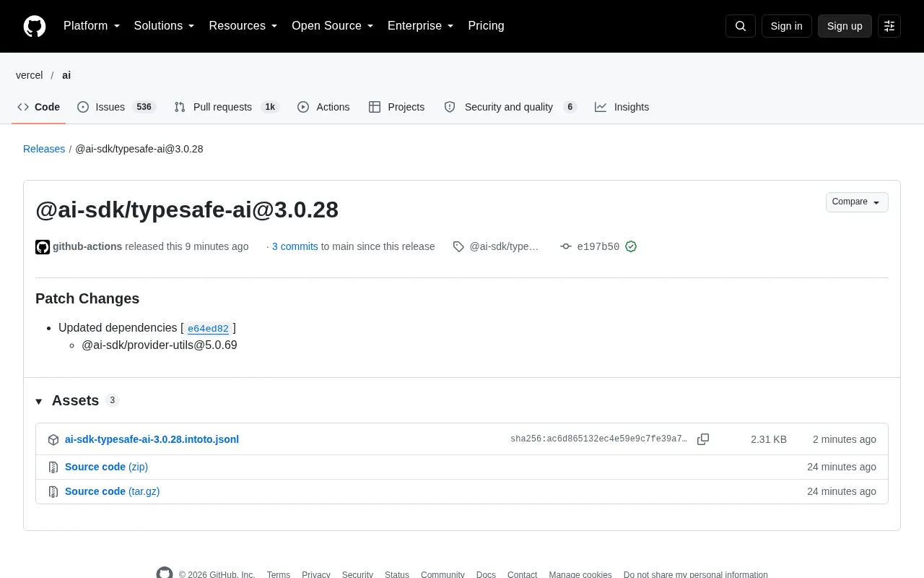Click the tag icon beside @ai-sdk/type…
The image size is (924, 578).
[x=458, y=246]
